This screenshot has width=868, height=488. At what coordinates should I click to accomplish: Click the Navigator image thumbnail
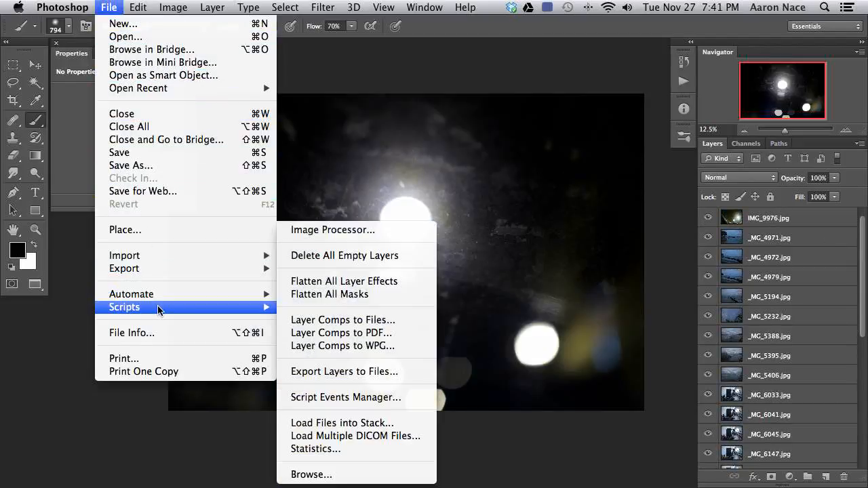783,91
